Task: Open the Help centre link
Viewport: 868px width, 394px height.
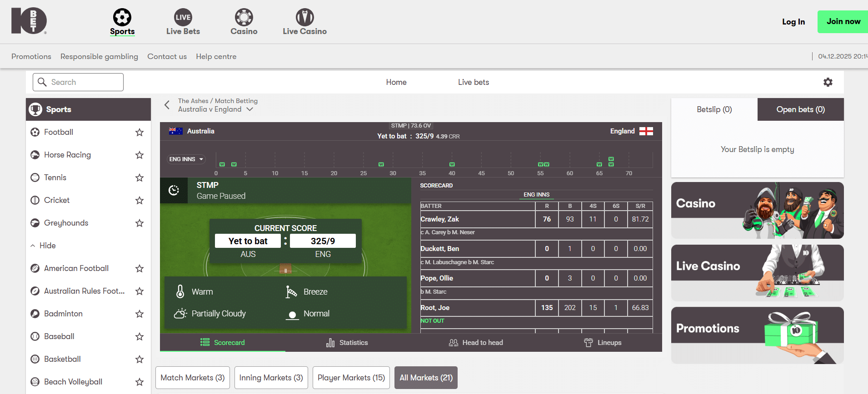Action: (216, 56)
